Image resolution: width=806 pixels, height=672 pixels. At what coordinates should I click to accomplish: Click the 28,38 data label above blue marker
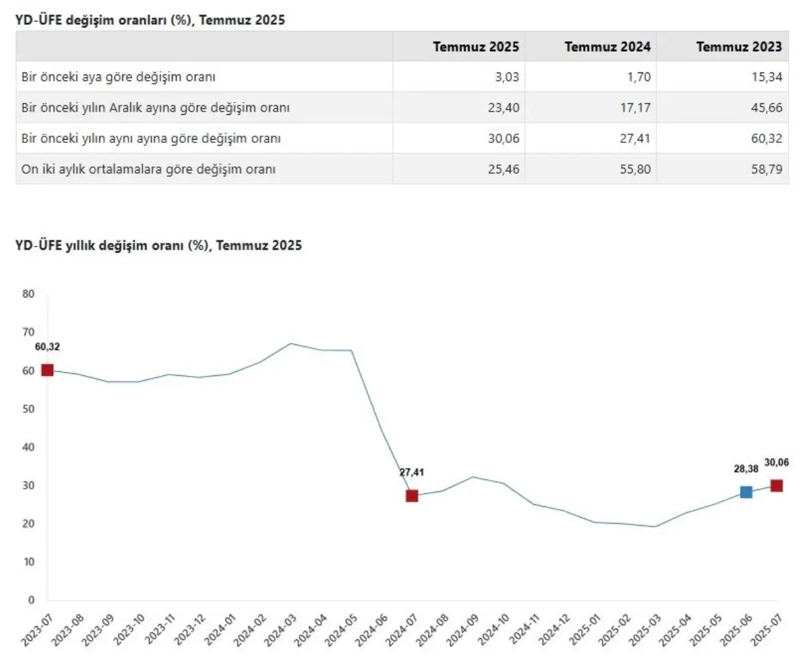click(744, 471)
